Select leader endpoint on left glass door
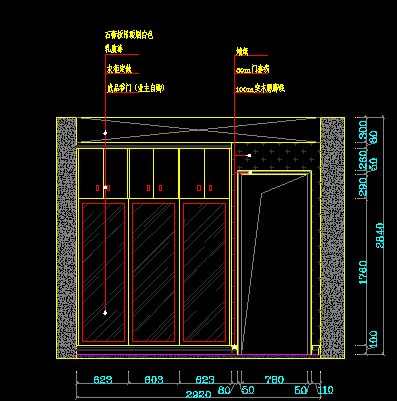 (105, 313)
